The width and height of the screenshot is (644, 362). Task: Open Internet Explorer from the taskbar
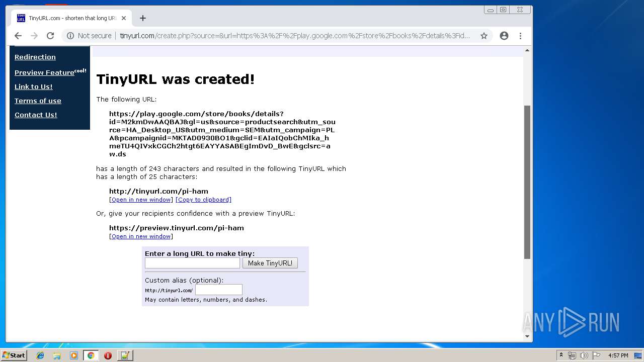[40, 355]
